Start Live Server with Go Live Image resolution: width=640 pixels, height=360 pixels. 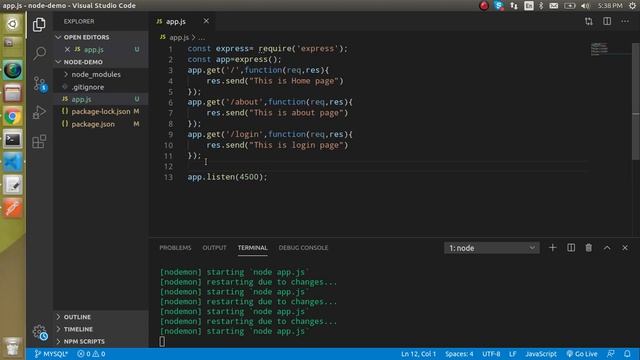(582, 354)
